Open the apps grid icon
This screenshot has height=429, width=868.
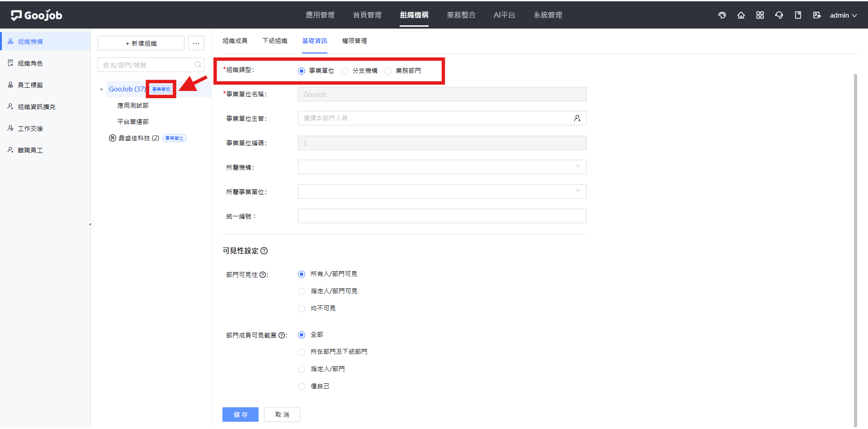760,15
